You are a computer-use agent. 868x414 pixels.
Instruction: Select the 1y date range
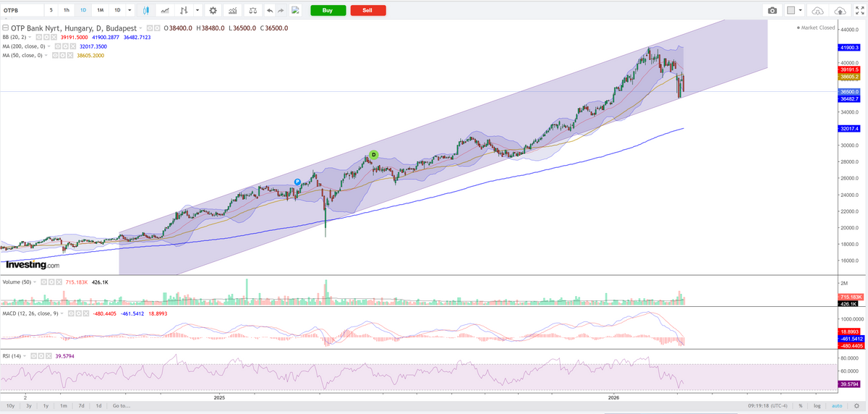[x=45, y=406]
